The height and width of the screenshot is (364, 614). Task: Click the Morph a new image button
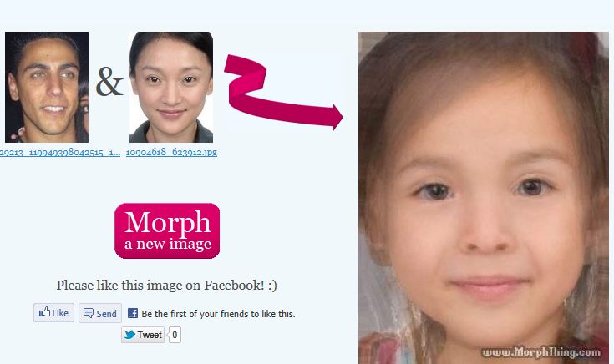tap(167, 231)
